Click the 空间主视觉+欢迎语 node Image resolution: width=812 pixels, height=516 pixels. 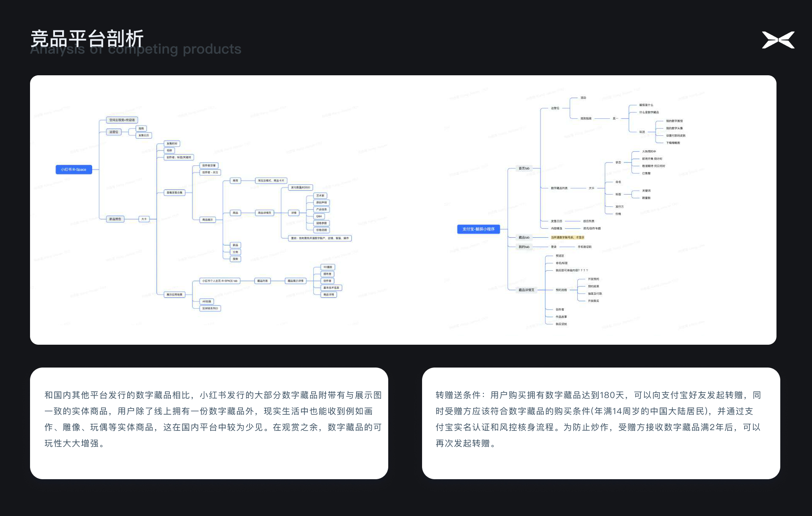[x=122, y=120]
